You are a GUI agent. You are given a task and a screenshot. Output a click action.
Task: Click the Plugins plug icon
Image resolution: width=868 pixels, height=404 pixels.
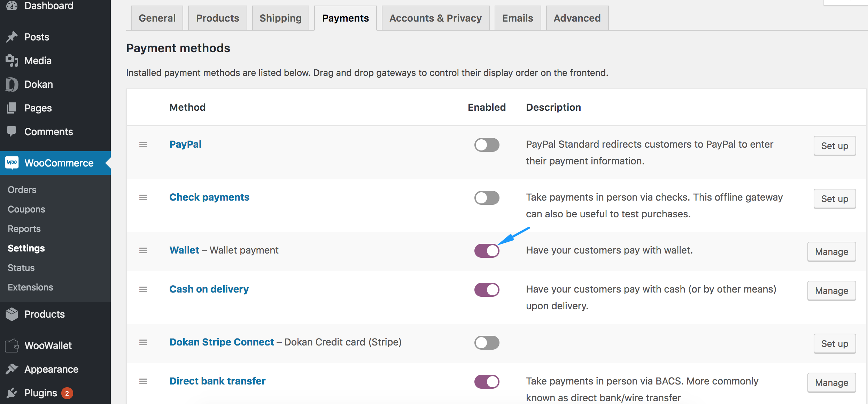coord(12,393)
